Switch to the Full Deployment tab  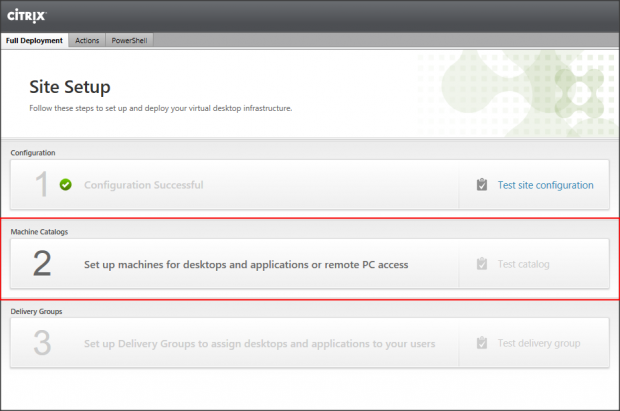point(35,41)
